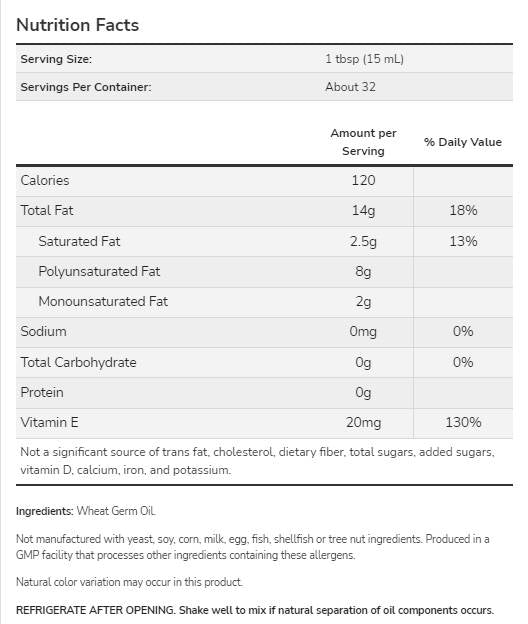Click the Vitamin E 130% daily value
The height and width of the screenshot is (624, 528).
click(463, 422)
